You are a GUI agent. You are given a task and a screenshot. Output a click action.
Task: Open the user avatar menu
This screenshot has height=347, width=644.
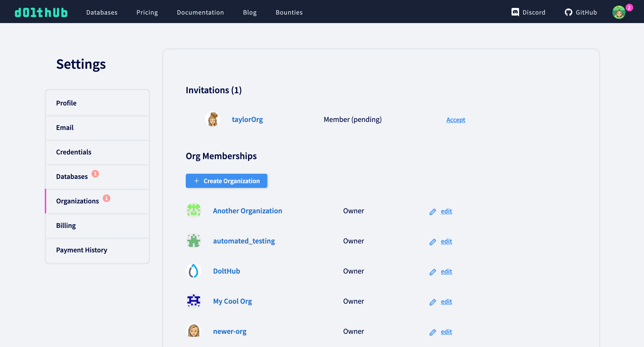619,12
